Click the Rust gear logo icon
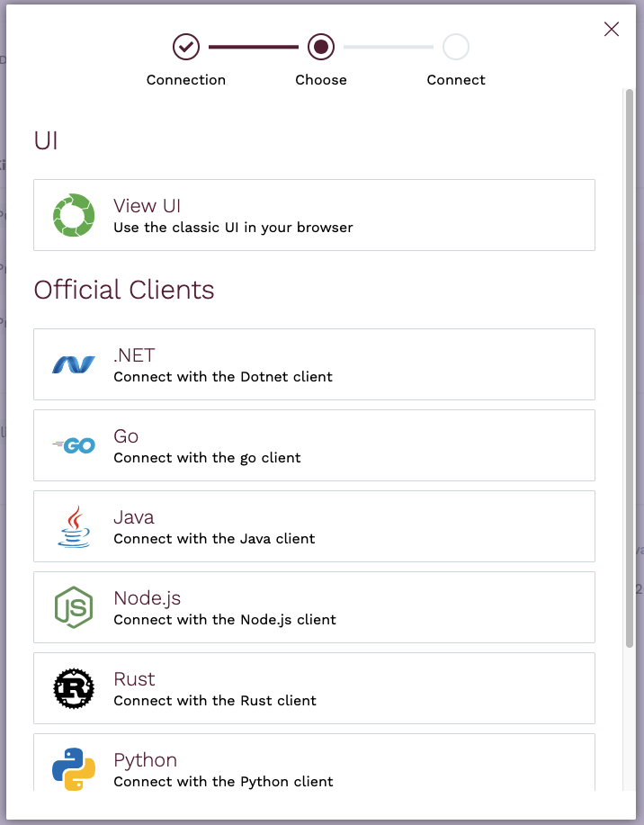This screenshot has height=825, width=644. click(x=74, y=688)
